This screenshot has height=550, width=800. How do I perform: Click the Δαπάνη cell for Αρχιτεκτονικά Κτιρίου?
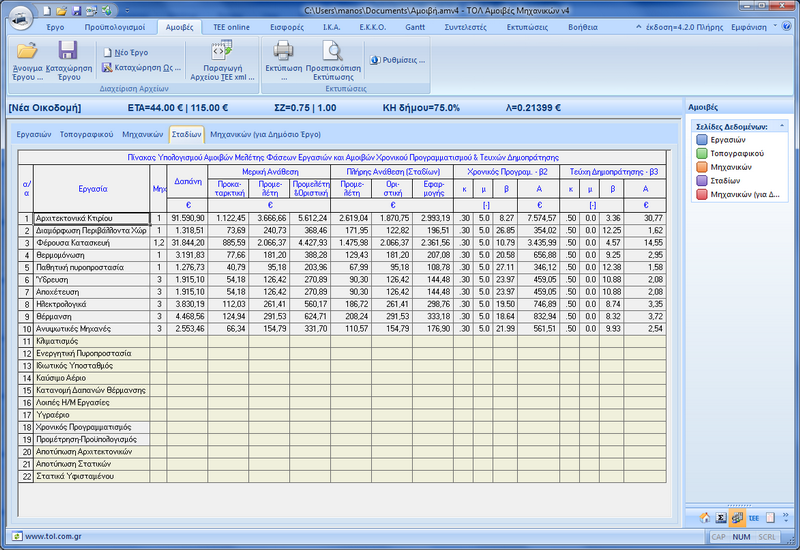coord(187,217)
